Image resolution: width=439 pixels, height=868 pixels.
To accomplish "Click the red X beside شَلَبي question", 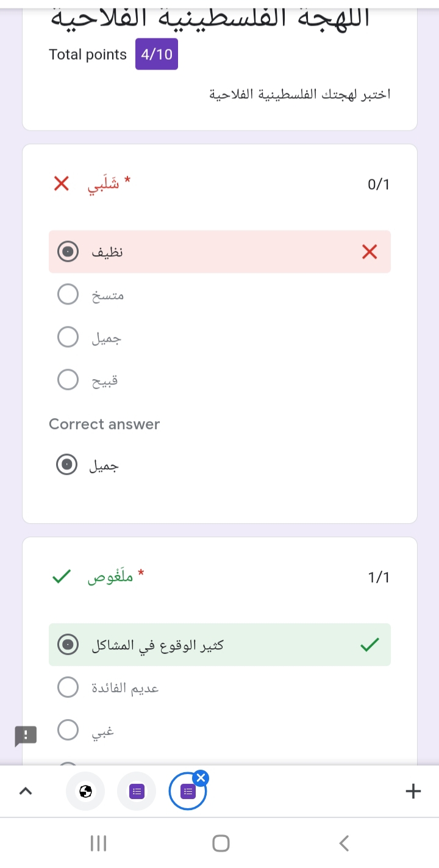I will (61, 183).
